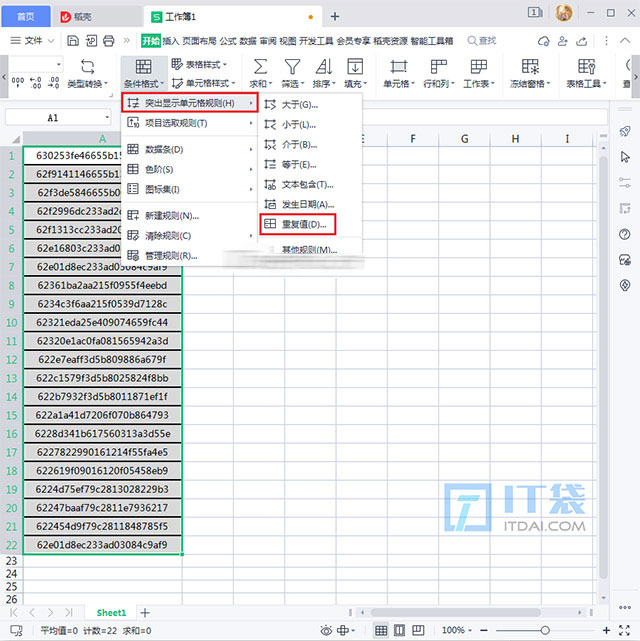Click the thousands separator 000 format icon
640x641 pixels.
tap(18, 82)
